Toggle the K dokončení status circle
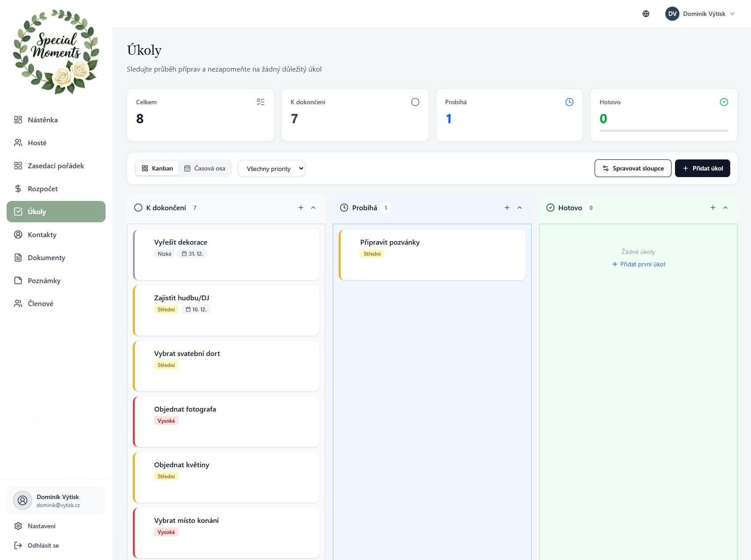Viewport: 751px width, 560px height. (x=138, y=207)
